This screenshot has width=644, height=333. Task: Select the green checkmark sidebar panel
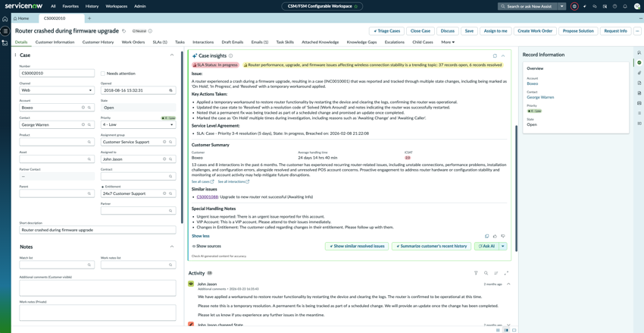(639, 62)
